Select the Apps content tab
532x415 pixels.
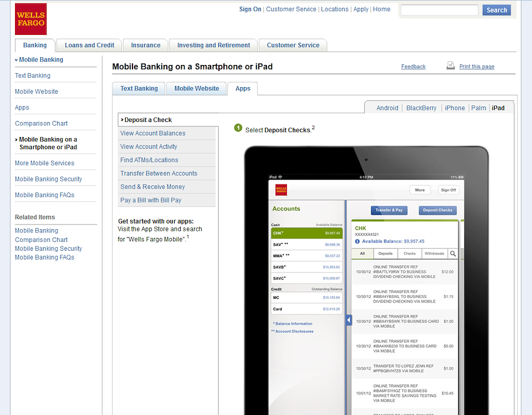[243, 89]
